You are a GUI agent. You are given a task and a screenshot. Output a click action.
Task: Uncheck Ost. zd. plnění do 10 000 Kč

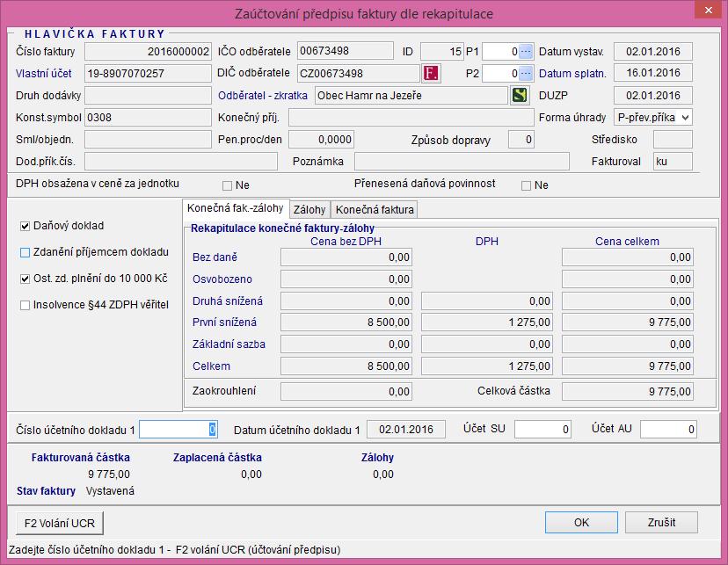25,279
